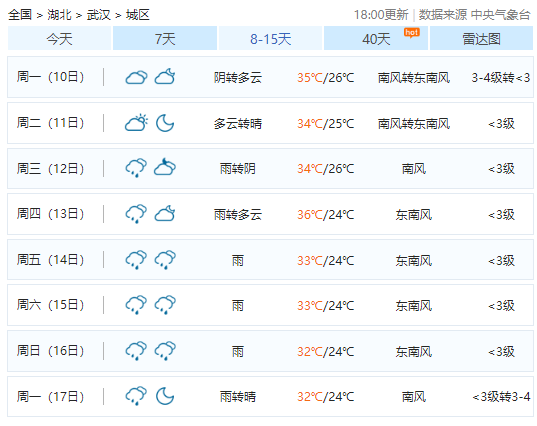This screenshot has height=426, width=537.
Task: Click night cloud icon for 周三 (12日)
Action: [165, 167]
